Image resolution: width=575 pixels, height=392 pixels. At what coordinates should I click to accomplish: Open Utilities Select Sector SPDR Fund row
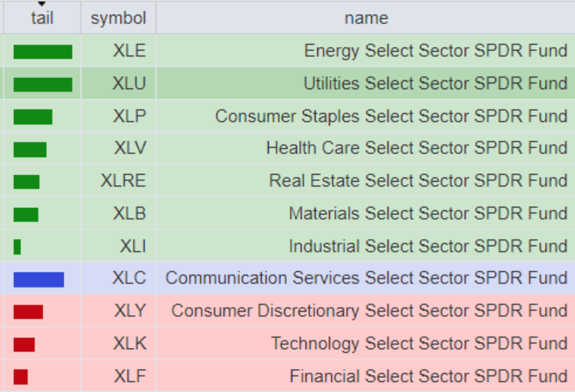click(435, 84)
